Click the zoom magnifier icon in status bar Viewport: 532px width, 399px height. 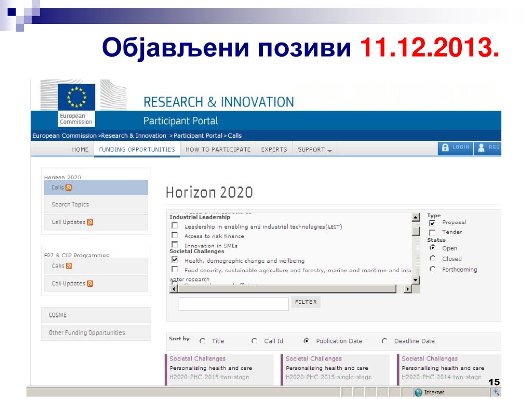(x=496, y=392)
